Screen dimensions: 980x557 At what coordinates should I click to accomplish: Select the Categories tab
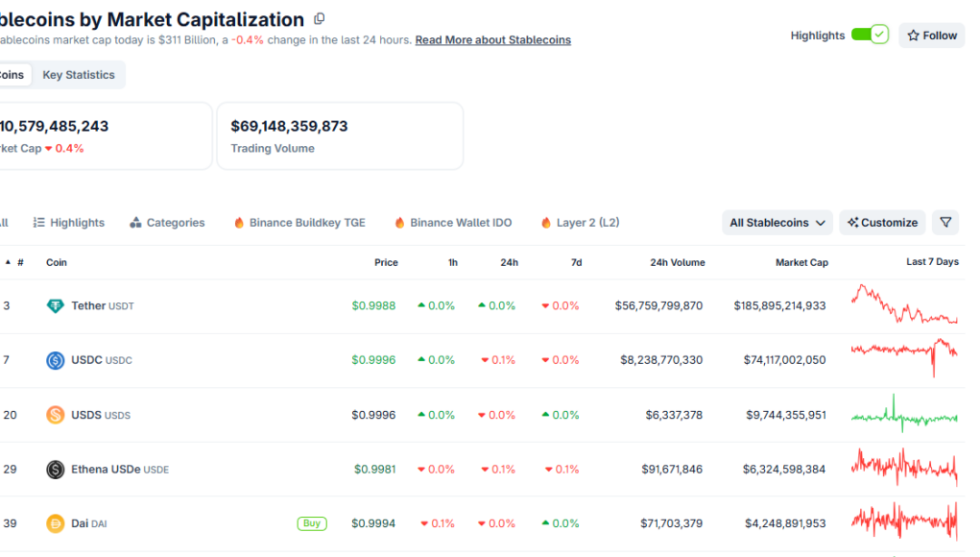pyautogui.click(x=167, y=223)
